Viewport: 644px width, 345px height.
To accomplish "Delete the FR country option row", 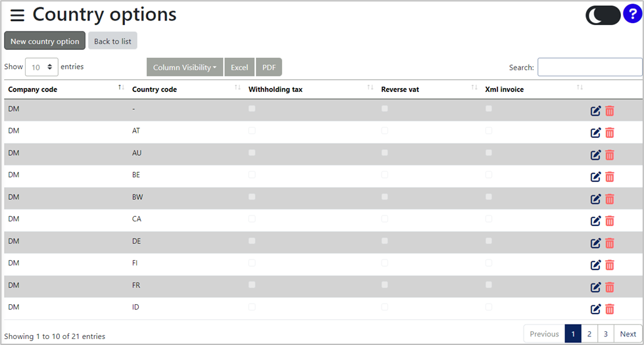I will [x=610, y=287].
